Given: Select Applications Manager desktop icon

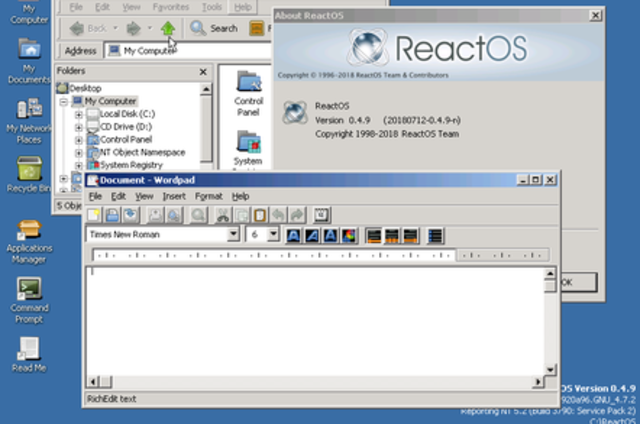Looking at the screenshot, I should click(29, 241).
